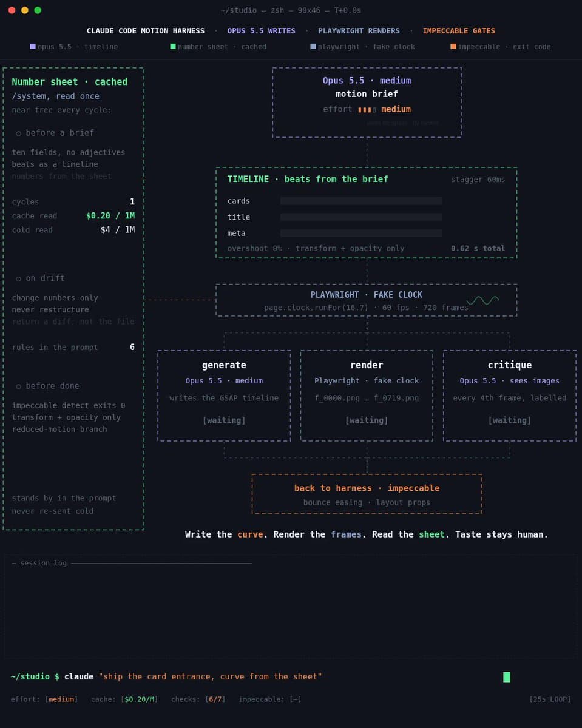Click the yellow minimize window button
The image size is (582, 728).
[x=25, y=10]
